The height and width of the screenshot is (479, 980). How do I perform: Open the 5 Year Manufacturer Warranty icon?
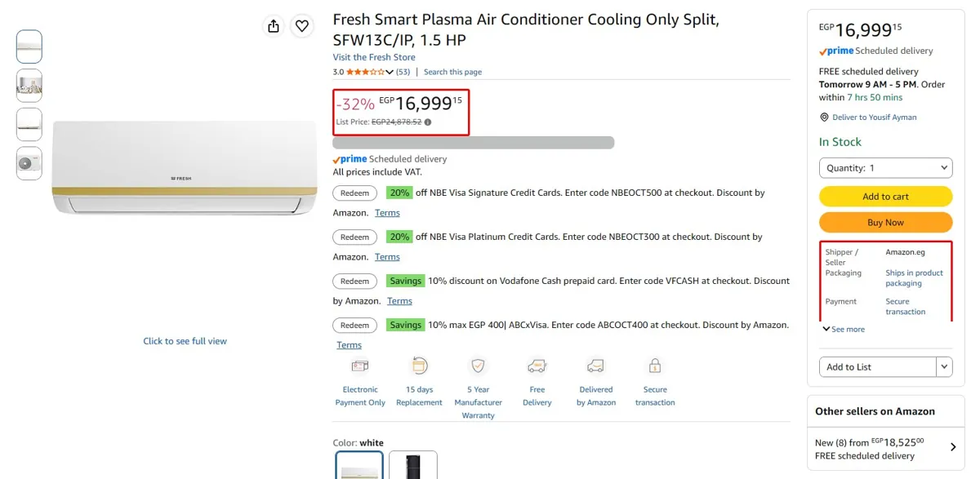478,366
